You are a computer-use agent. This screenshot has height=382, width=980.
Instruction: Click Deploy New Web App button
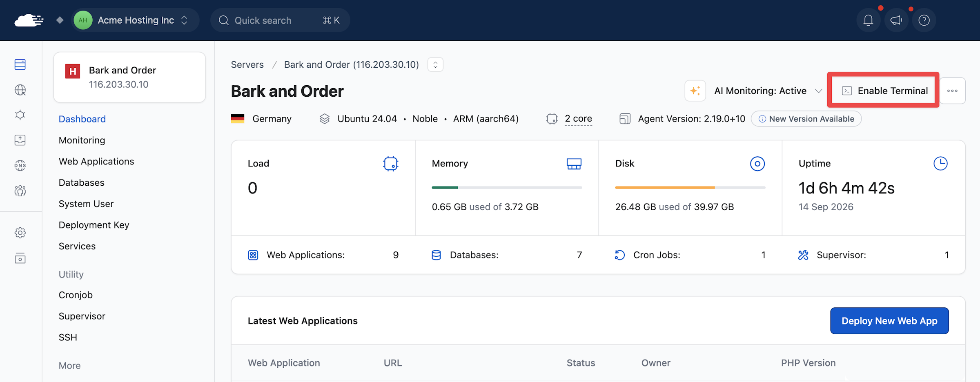[889, 321]
